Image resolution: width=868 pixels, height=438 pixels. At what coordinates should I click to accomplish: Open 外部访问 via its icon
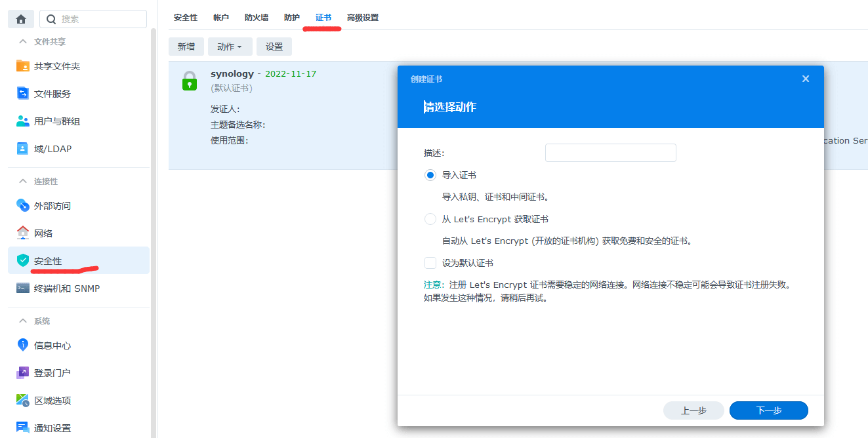point(23,206)
